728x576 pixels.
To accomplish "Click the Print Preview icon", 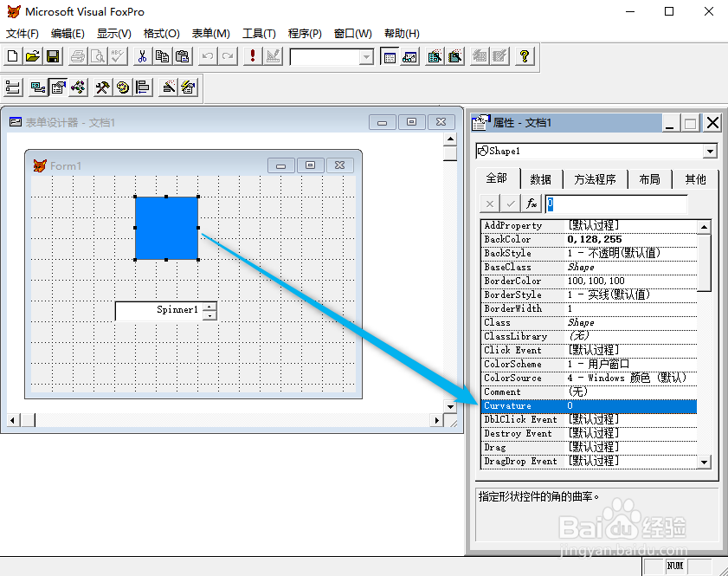I will pyautogui.click(x=98, y=56).
